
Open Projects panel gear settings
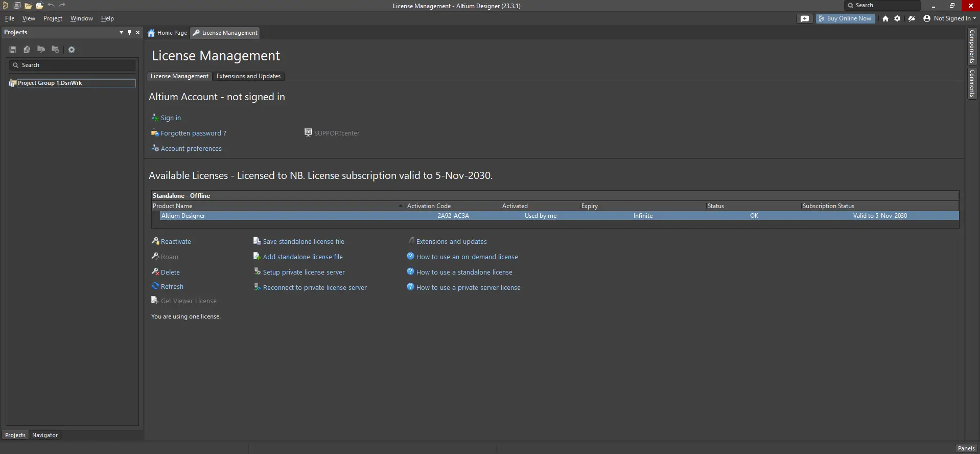tap(72, 50)
